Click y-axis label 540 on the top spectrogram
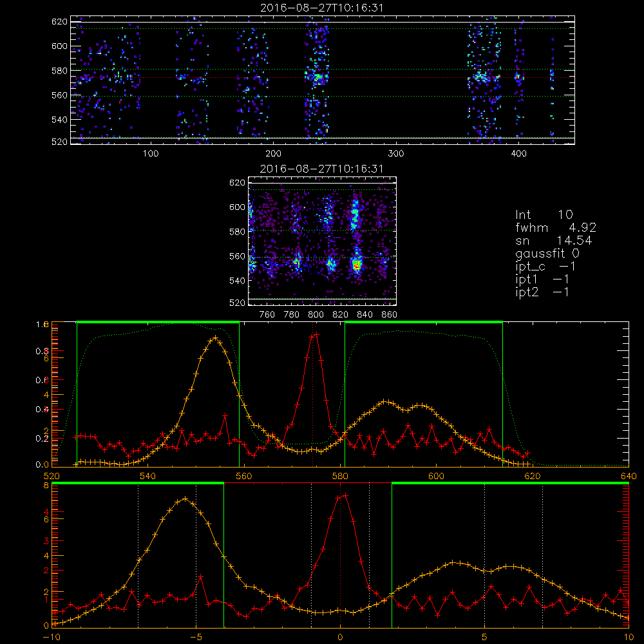Screen dimensions: 644x644 [59, 120]
